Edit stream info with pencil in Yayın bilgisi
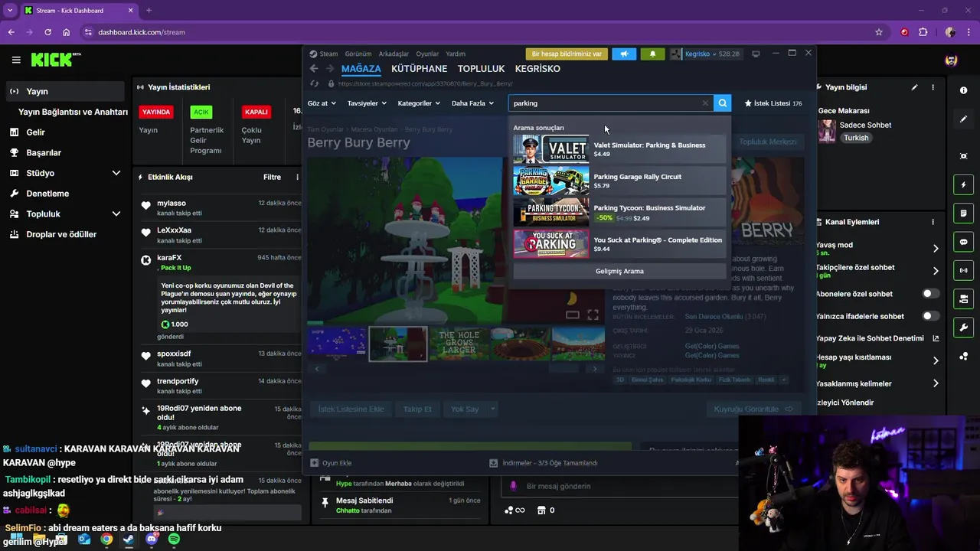Viewport: 980px width, 551px height. 914,87
